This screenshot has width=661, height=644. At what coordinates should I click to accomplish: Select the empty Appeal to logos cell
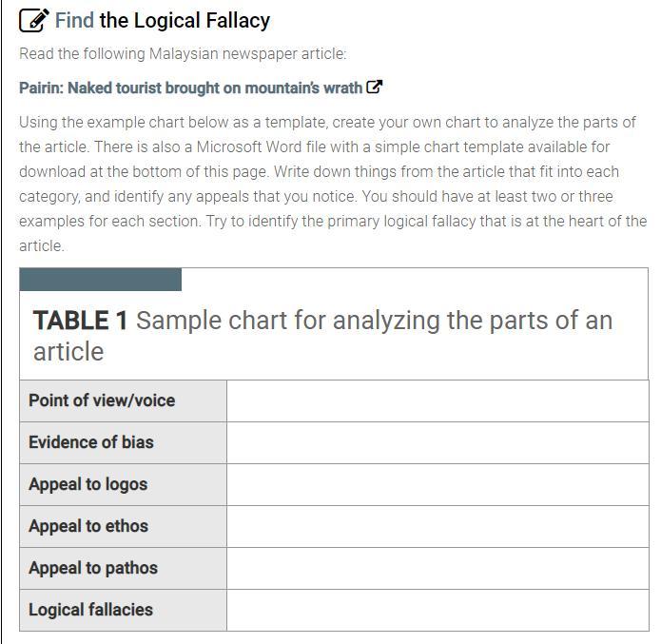pos(437,484)
